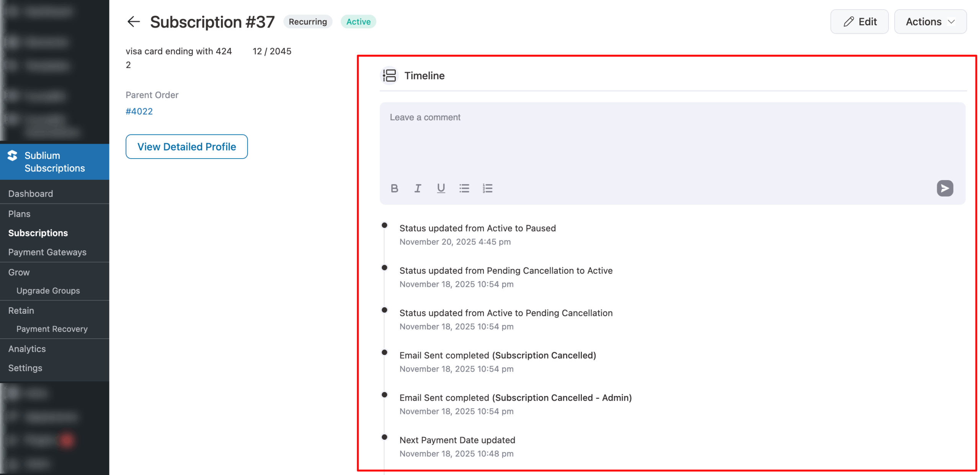980x475 pixels.
Task: Insert a numbered list in the comment
Action: (x=488, y=188)
